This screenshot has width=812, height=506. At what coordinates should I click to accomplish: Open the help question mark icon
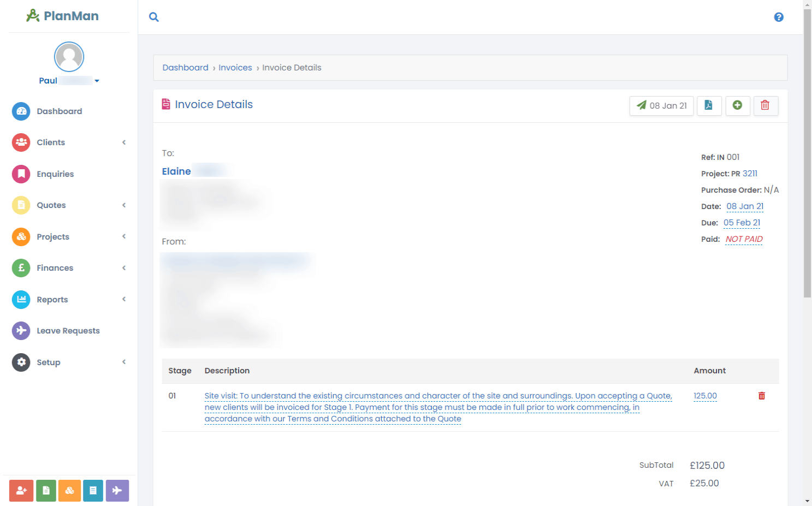[x=779, y=17]
